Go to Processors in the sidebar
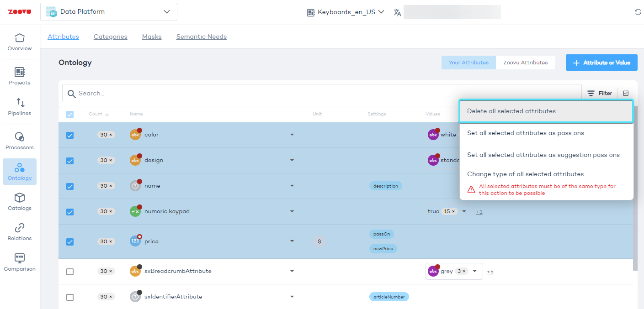The height and width of the screenshot is (309, 644). [x=20, y=137]
